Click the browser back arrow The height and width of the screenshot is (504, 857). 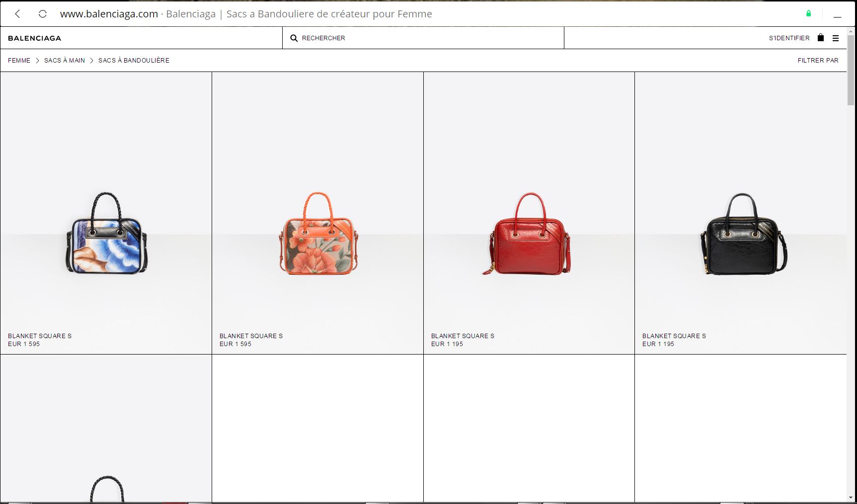(18, 14)
